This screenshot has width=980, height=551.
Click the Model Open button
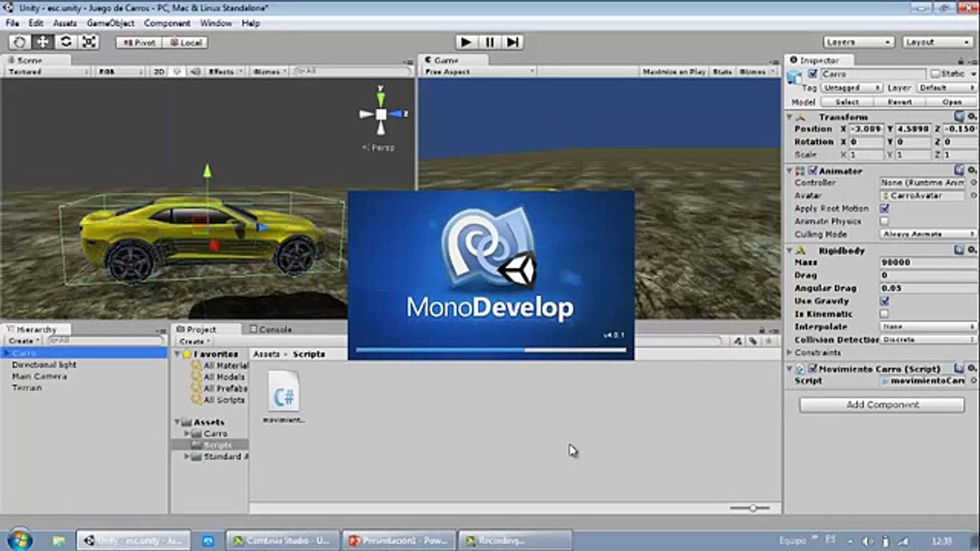tap(952, 102)
